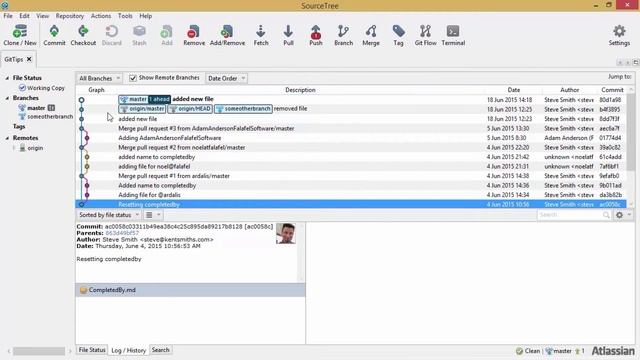Click the sidebar horizontal scrollbar
Image resolution: width=640 pixels, height=360 pixels.
tap(39, 351)
